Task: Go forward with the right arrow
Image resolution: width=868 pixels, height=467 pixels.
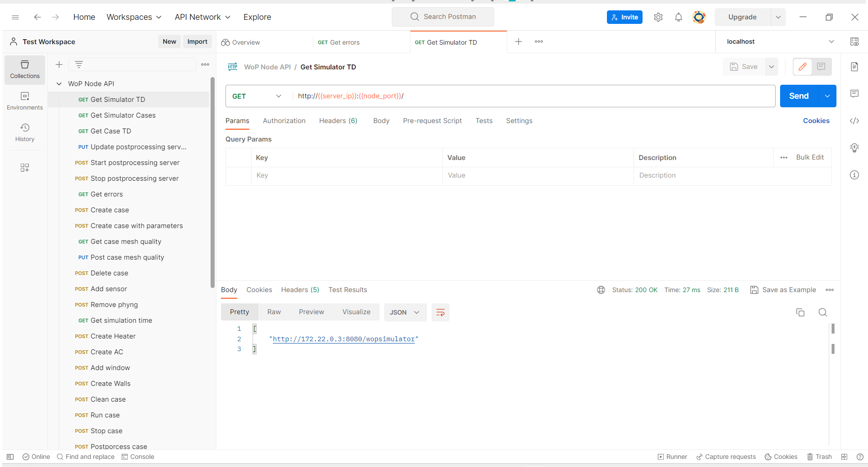Action: (x=55, y=17)
